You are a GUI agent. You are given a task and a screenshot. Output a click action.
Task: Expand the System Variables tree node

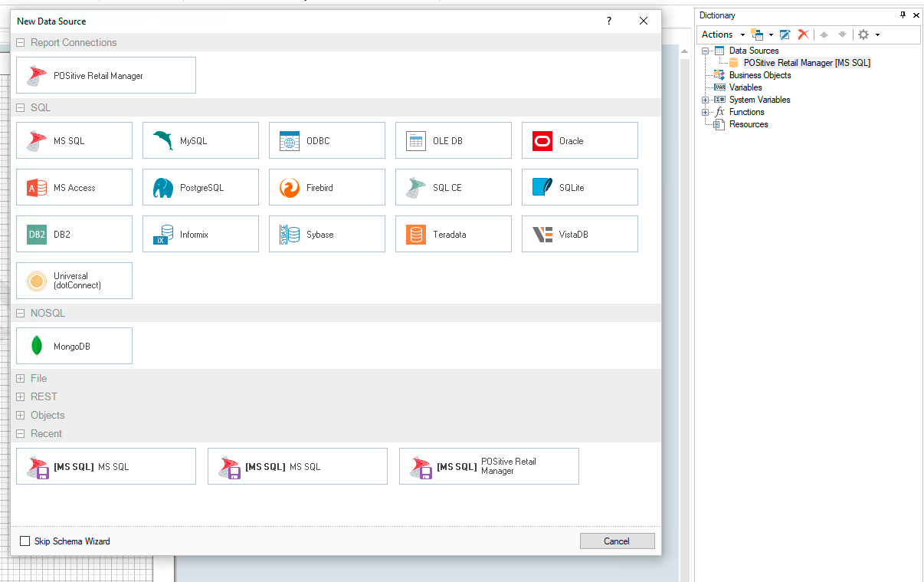[x=706, y=100]
